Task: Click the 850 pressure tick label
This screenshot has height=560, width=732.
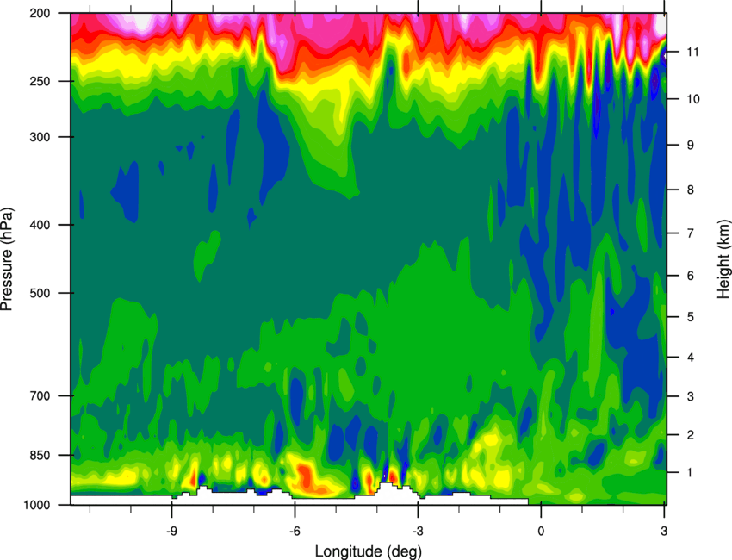Action: [x=40, y=455]
